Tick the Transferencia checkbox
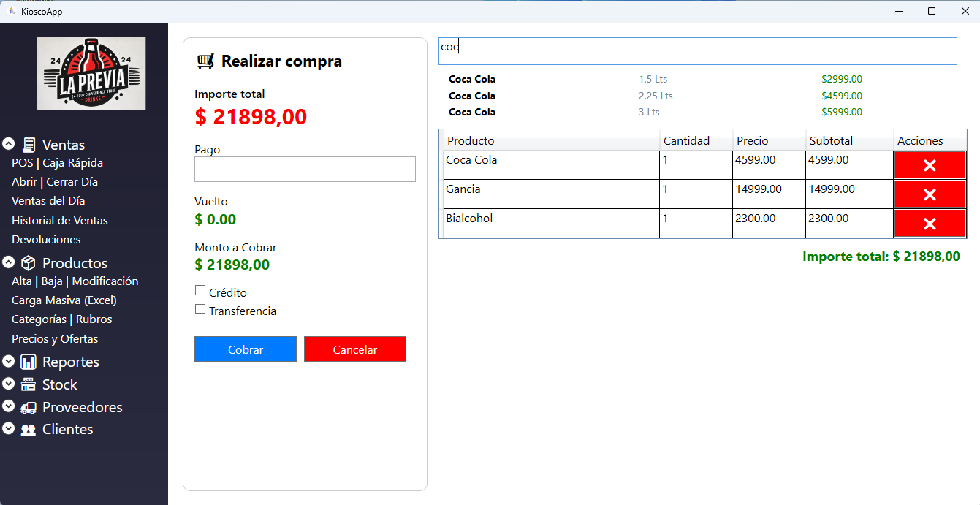980x505 pixels. (200, 309)
